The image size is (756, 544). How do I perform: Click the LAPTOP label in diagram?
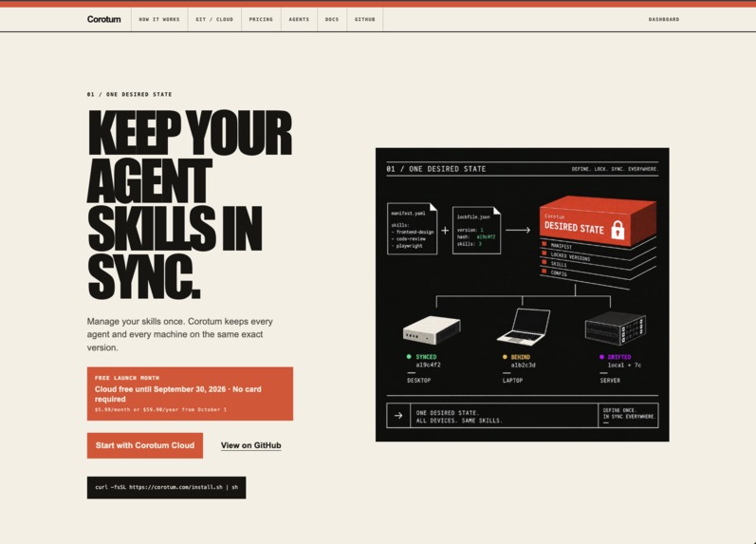[x=512, y=381]
